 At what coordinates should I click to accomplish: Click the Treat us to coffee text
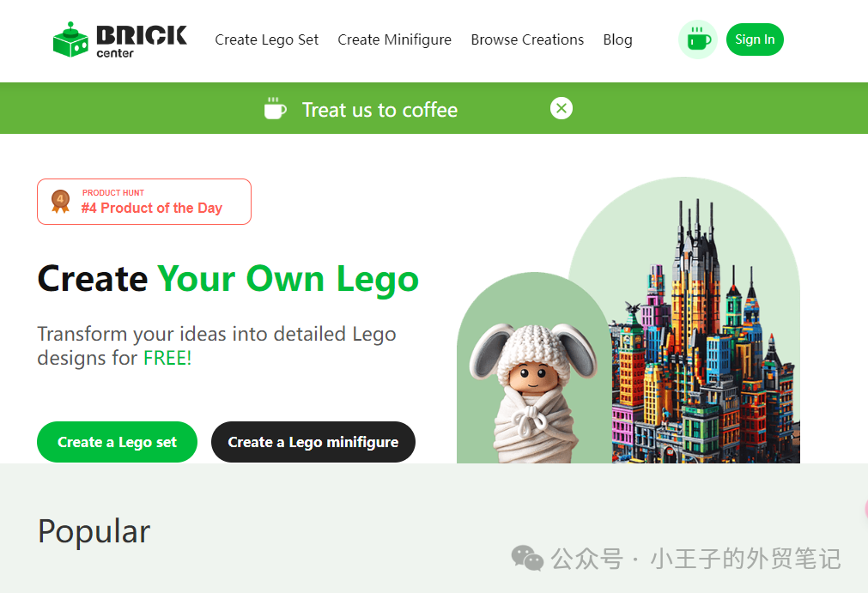click(x=379, y=110)
